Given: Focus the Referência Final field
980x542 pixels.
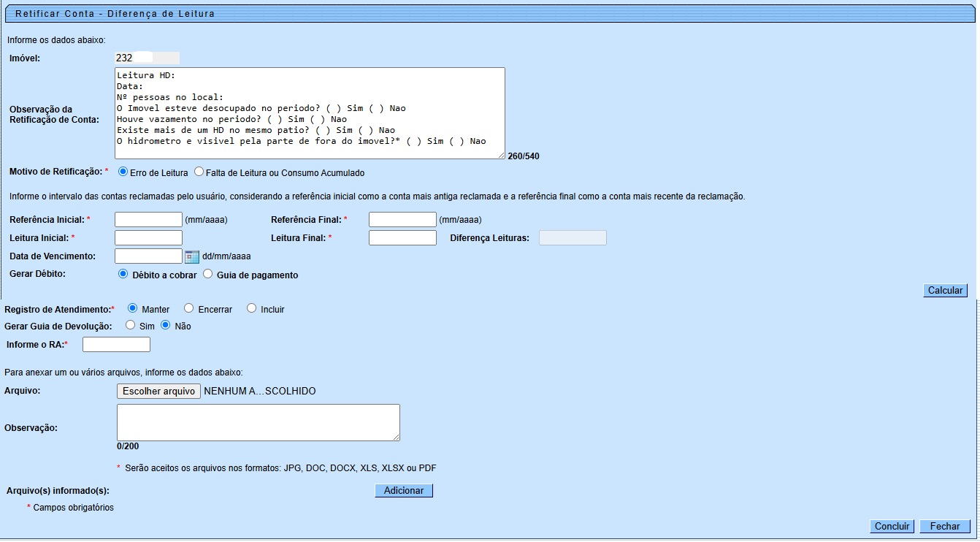Looking at the screenshot, I should click(x=402, y=219).
